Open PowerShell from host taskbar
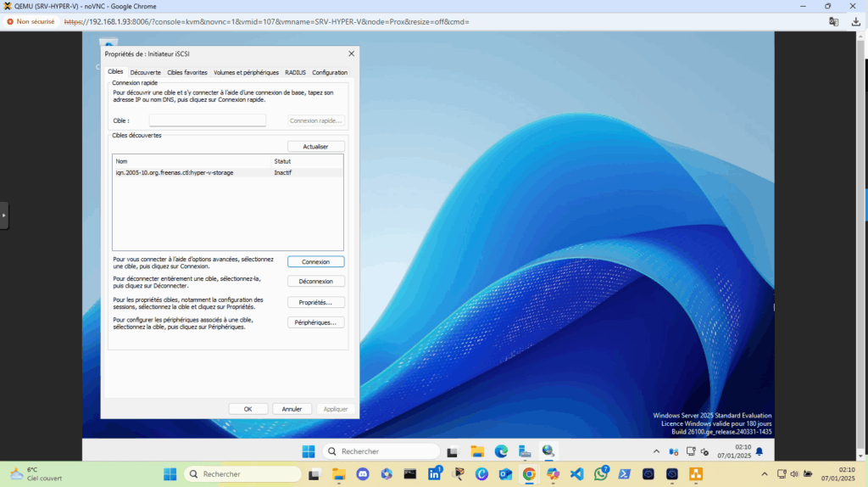This screenshot has width=868, height=487. tap(625, 474)
